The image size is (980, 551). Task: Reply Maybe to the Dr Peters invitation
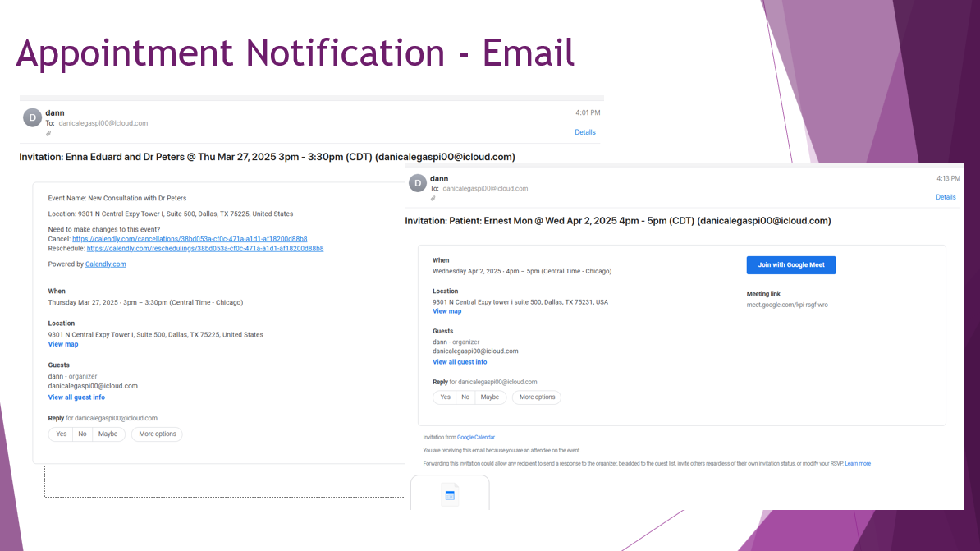coord(108,434)
